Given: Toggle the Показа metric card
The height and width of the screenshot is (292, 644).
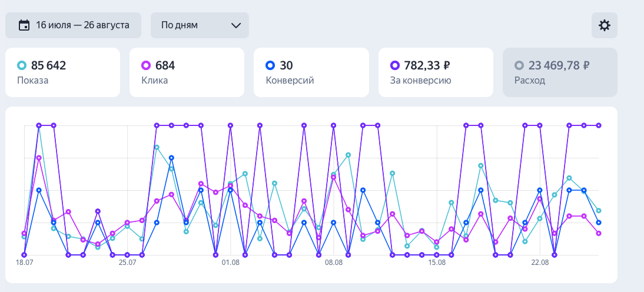Looking at the screenshot, I should [x=62, y=72].
